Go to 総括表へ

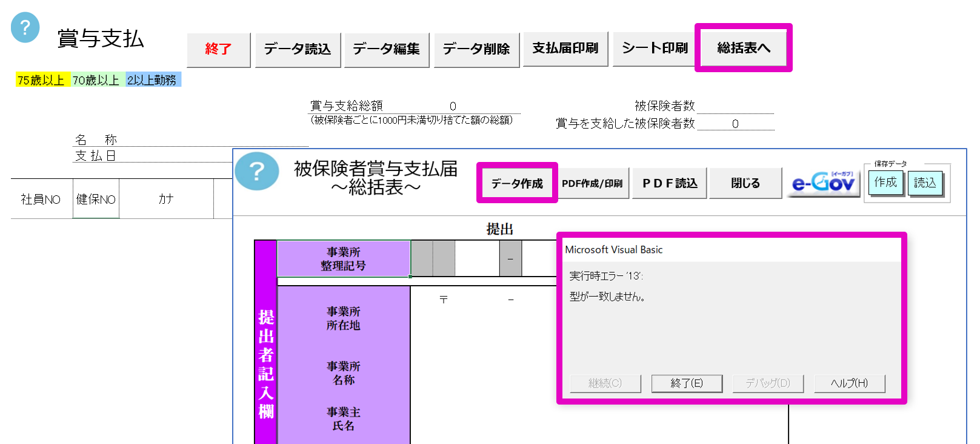point(743,48)
